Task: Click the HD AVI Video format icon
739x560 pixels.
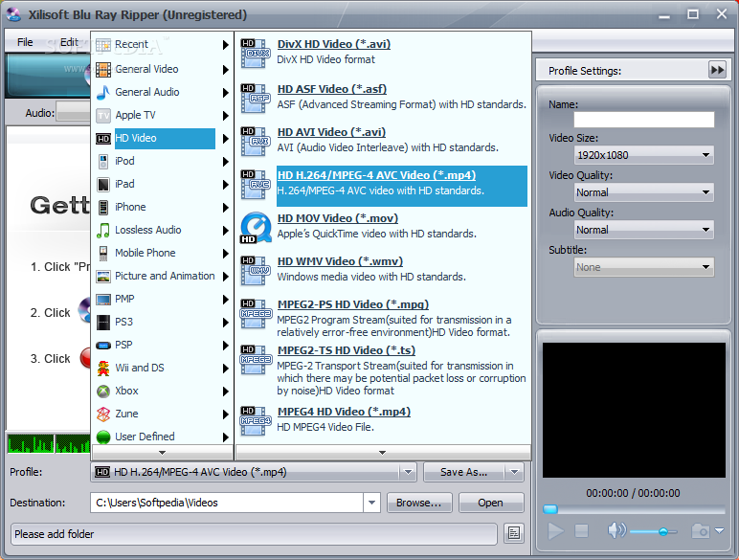Action: (256, 141)
